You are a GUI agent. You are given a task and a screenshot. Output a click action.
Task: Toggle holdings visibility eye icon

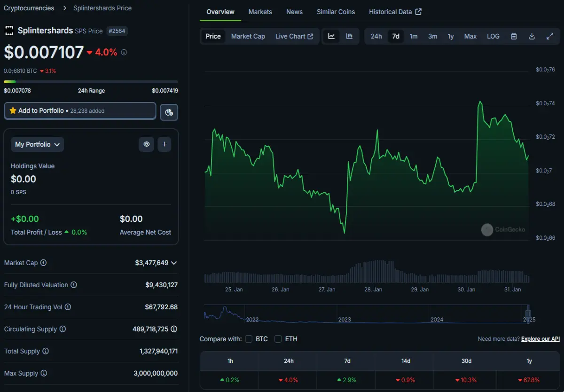pyautogui.click(x=146, y=144)
